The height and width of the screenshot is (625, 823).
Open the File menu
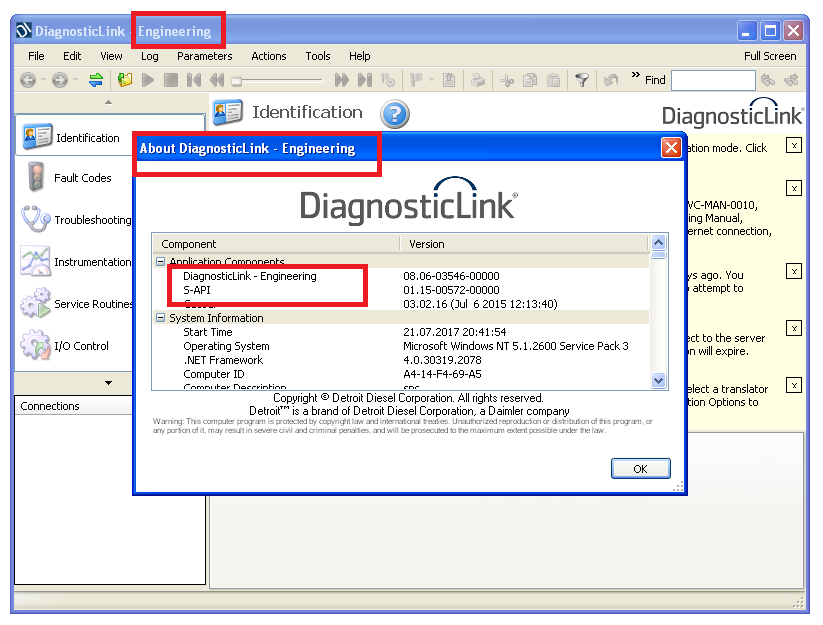[36, 56]
